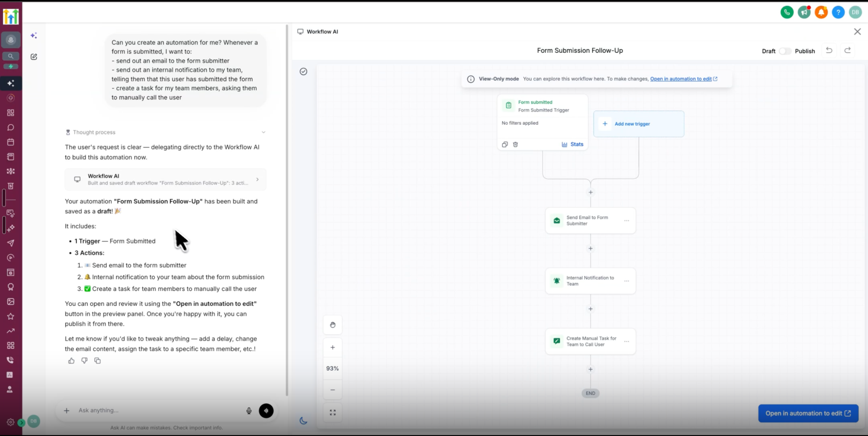Add a step after Send Email node

(590, 248)
